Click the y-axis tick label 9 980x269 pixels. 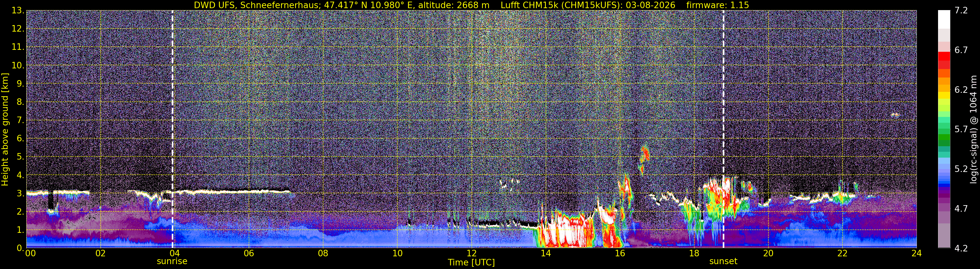pyautogui.click(x=20, y=84)
